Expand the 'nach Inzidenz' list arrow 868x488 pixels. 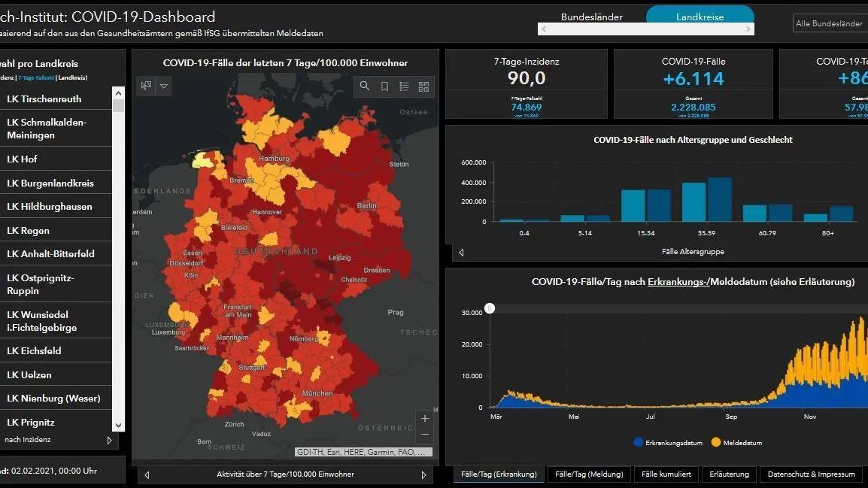110,440
